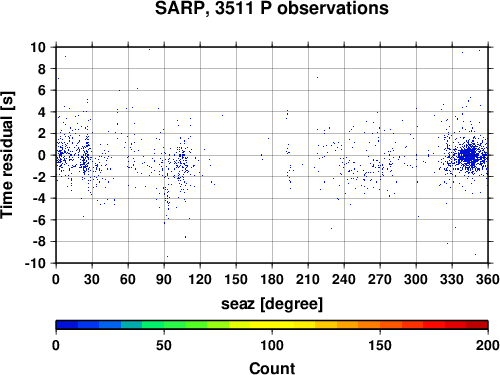The image size is (500, 375).
Task: Click the "seaz [degree]" x-axis label
Action: point(272,304)
